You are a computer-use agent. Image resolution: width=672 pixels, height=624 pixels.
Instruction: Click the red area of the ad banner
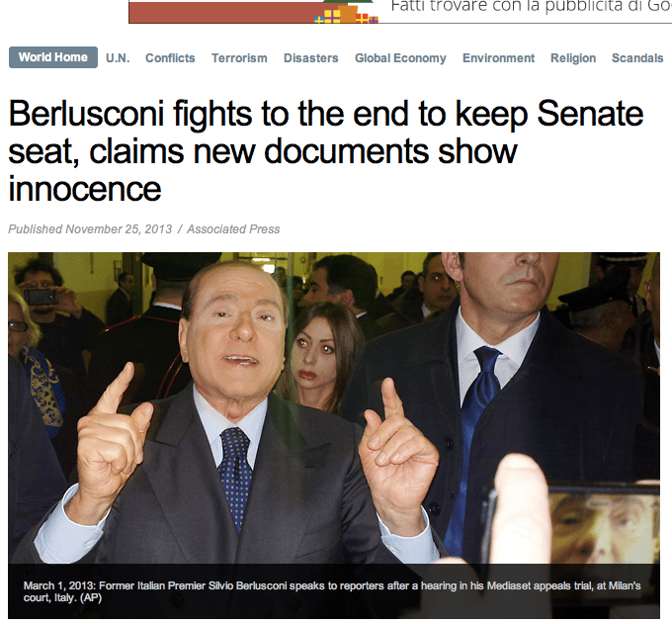223,12
